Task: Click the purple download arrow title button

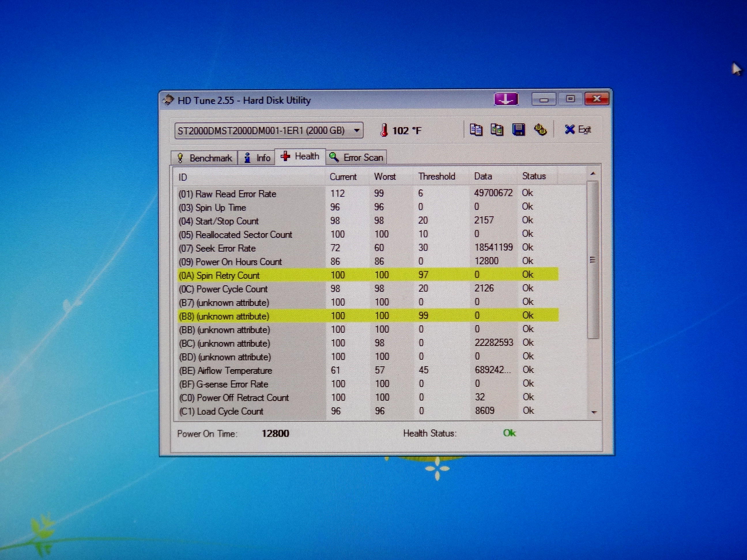Action: pyautogui.click(x=506, y=99)
